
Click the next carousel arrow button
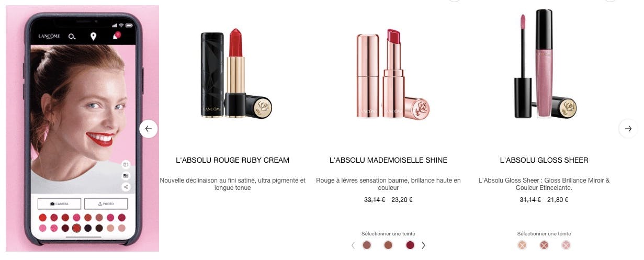tap(628, 129)
